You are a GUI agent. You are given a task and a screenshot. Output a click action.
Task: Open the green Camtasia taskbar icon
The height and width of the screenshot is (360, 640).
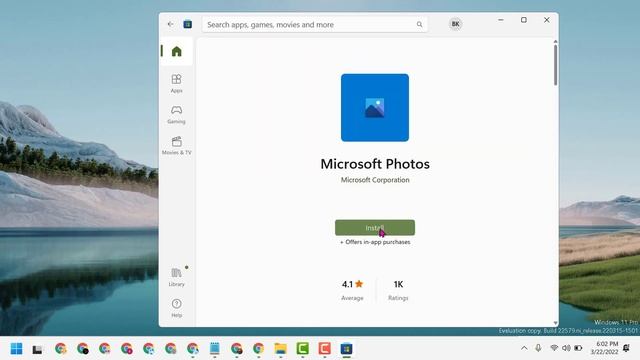(x=302, y=349)
